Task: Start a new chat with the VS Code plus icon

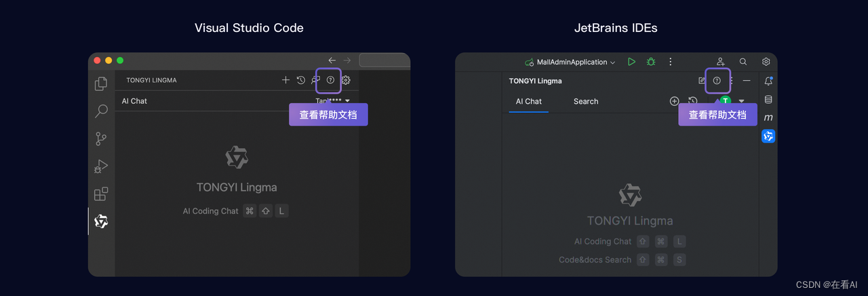Action: (x=285, y=80)
